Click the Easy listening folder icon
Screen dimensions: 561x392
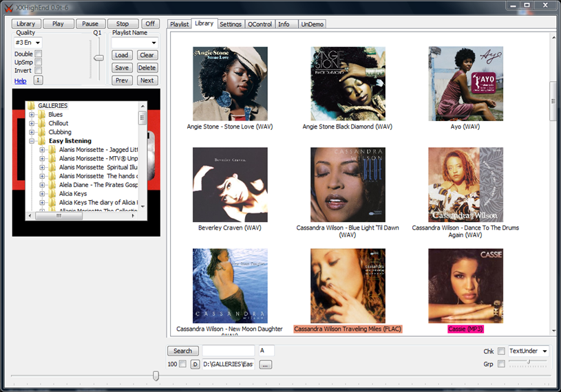[42, 141]
